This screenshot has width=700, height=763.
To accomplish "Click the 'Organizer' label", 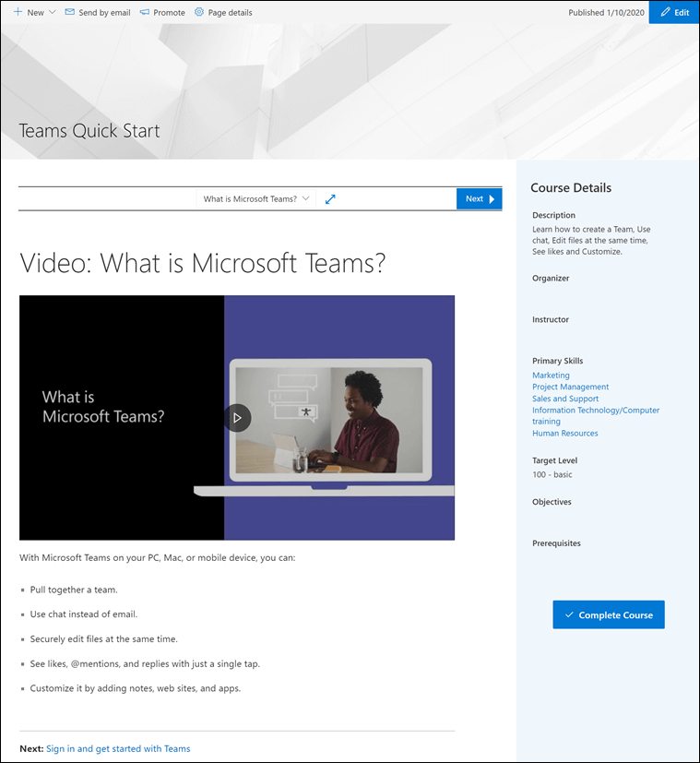I will pyautogui.click(x=551, y=279).
